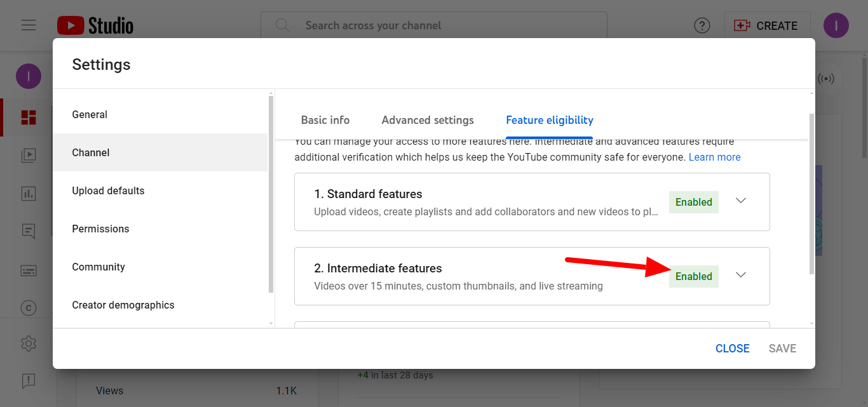Viewport: 868px width, 407px height.
Task: Open the YouTube Studio Dashboard icon
Action: coord(28,117)
